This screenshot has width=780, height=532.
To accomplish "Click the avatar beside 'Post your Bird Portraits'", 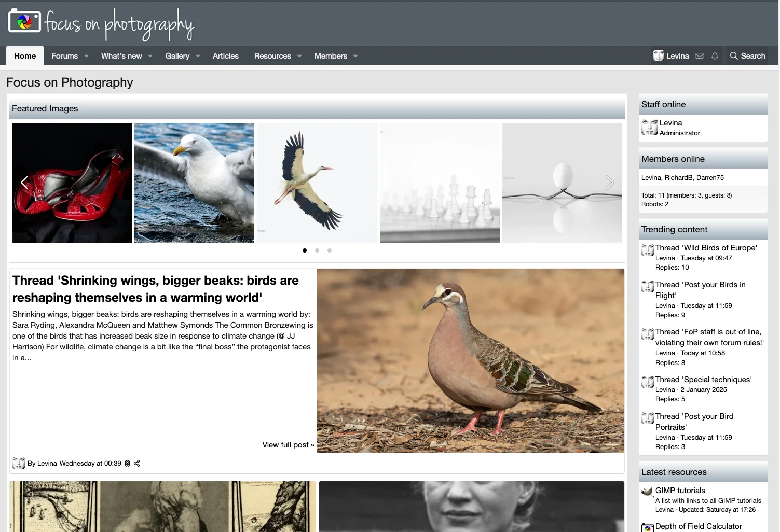I will point(648,418).
